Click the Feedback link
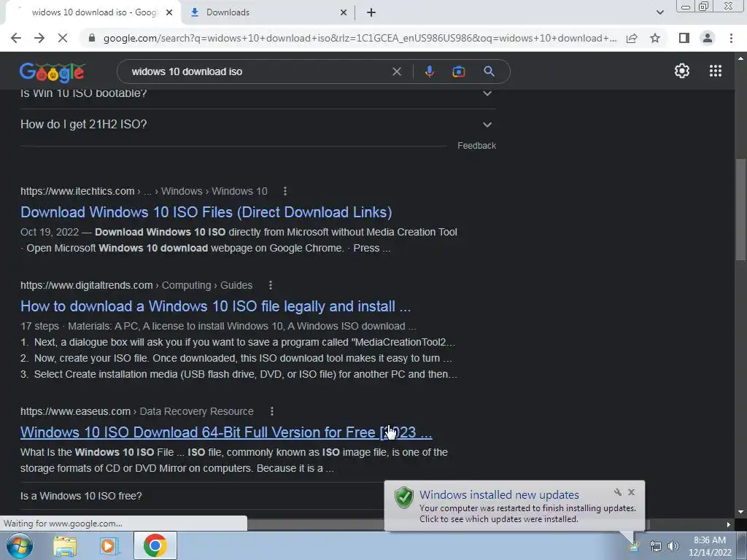 [x=476, y=146]
